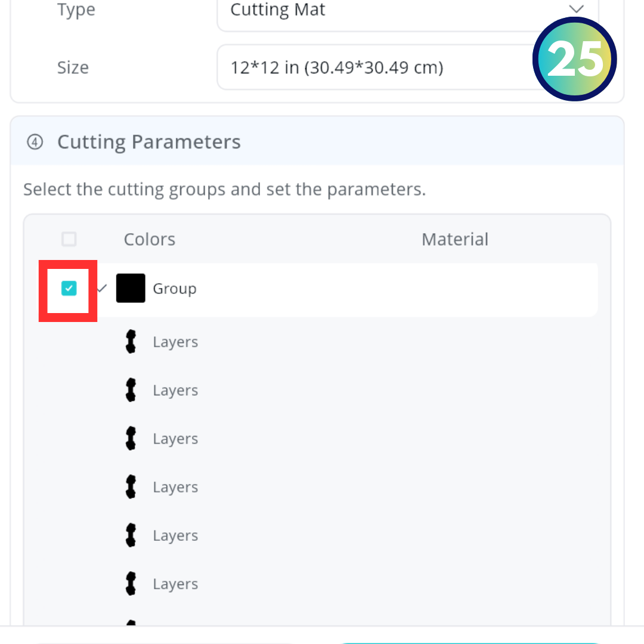Viewport: 644px width, 644px height.
Task: Click the Size field label
Action: point(73,67)
